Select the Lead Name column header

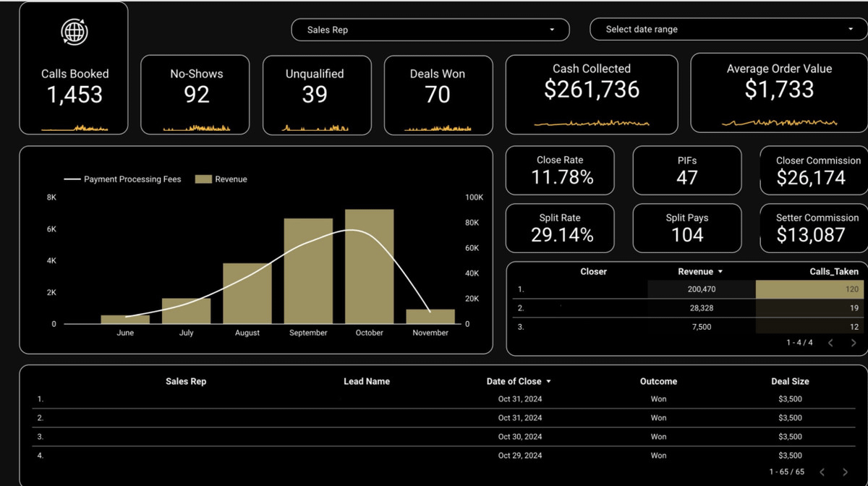(x=367, y=381)
